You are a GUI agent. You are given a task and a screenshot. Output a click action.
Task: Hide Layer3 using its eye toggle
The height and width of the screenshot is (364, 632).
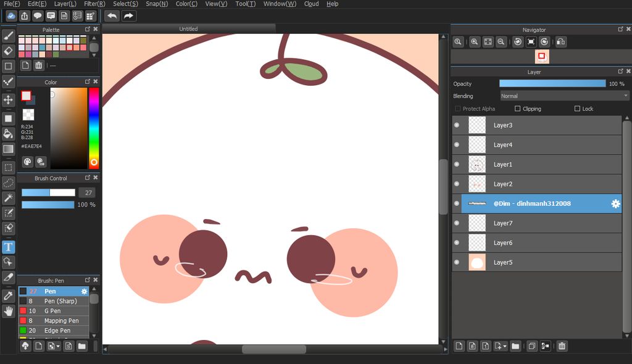point(457,125)
